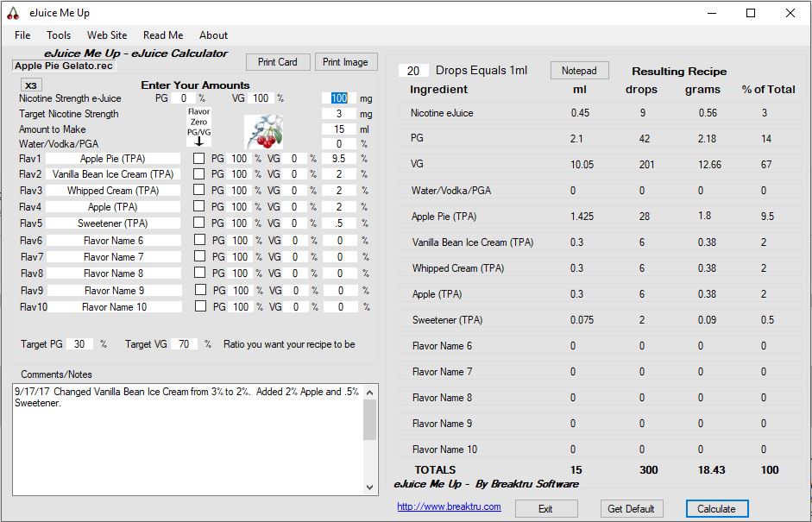The image size is (812, 522).
Task: Click the Drops Equals 1ml number field
Action: coord(413,71)
